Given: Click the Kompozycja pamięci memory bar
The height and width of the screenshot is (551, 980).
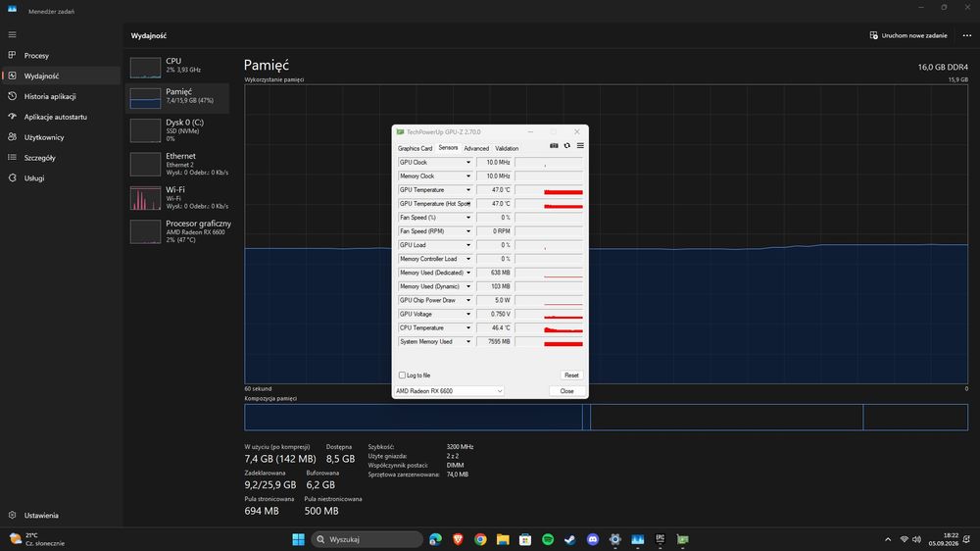Looking at the screenshot, I should click(606, 417).
